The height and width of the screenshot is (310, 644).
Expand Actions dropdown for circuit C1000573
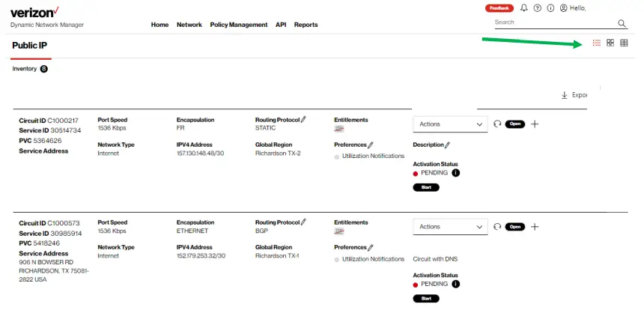point(449,227)
